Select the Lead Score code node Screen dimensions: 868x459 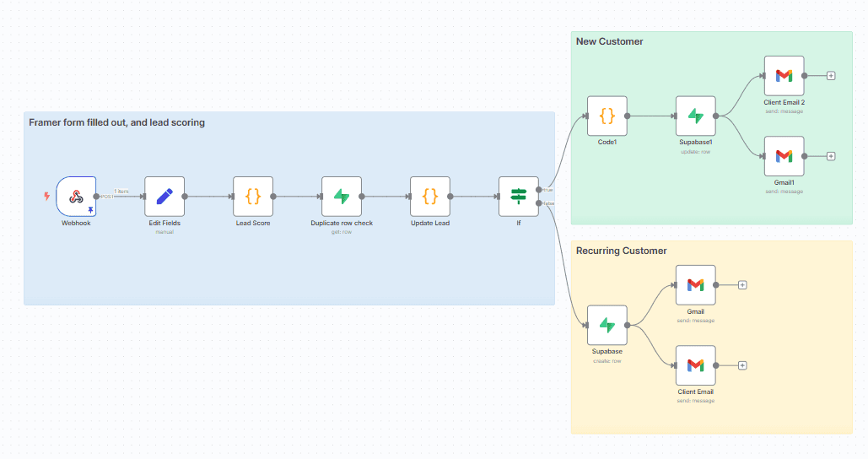point(253,197)
